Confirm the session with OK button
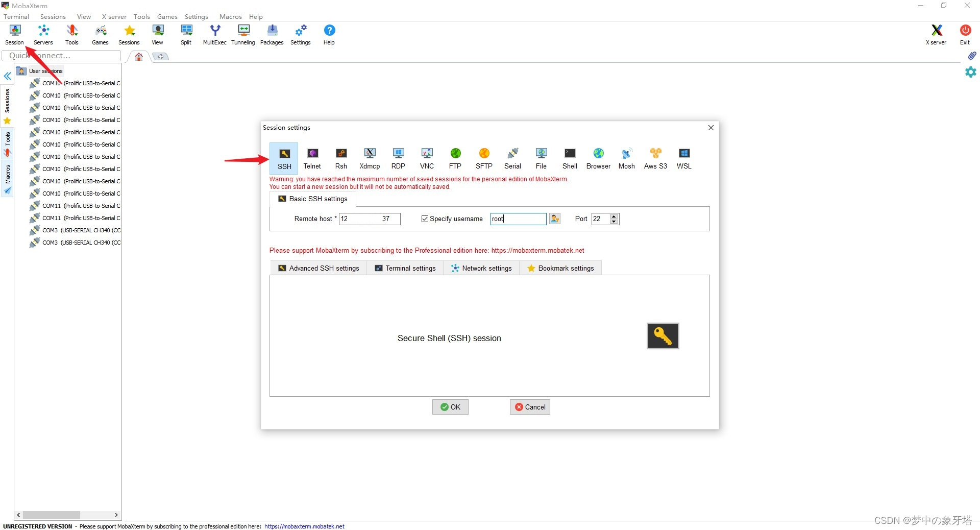The height and width of the screenshot is (530, 980). pyautogui.click(x=450, y=407)
